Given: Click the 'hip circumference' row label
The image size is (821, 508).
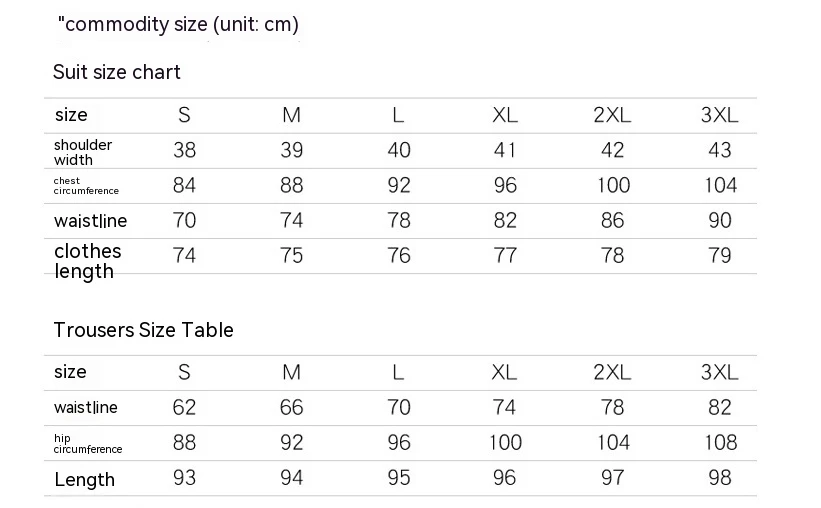Looking at the screenshot, I should coord(88,444).
